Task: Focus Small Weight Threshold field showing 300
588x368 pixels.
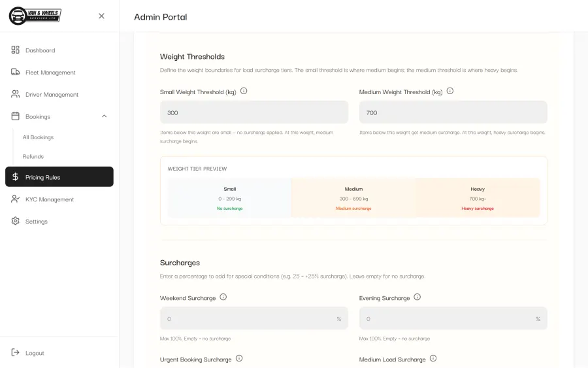Action: tap(254, 112)
